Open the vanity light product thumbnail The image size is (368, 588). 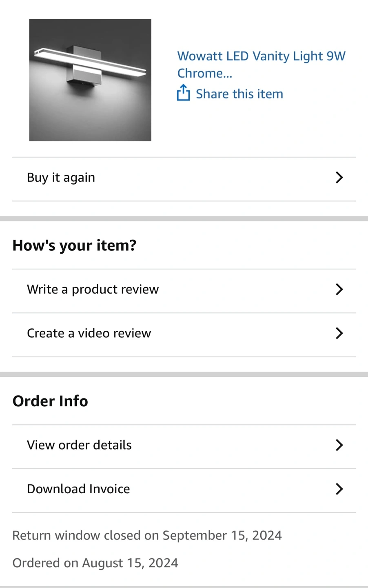90,80
